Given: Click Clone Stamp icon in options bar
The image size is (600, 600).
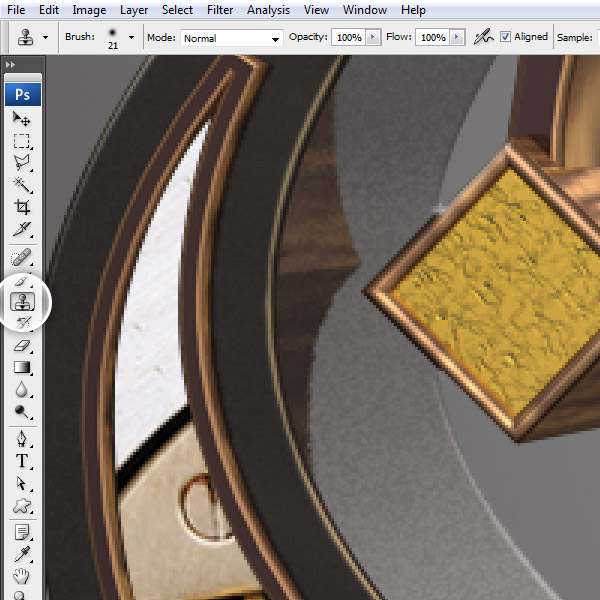Looking at the screenshot, I should tap(25, 38).
